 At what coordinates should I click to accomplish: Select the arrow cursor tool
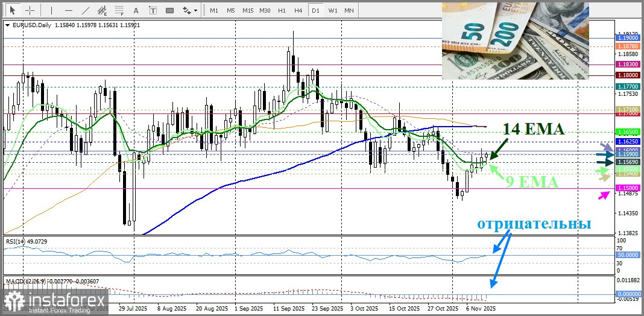13,10
